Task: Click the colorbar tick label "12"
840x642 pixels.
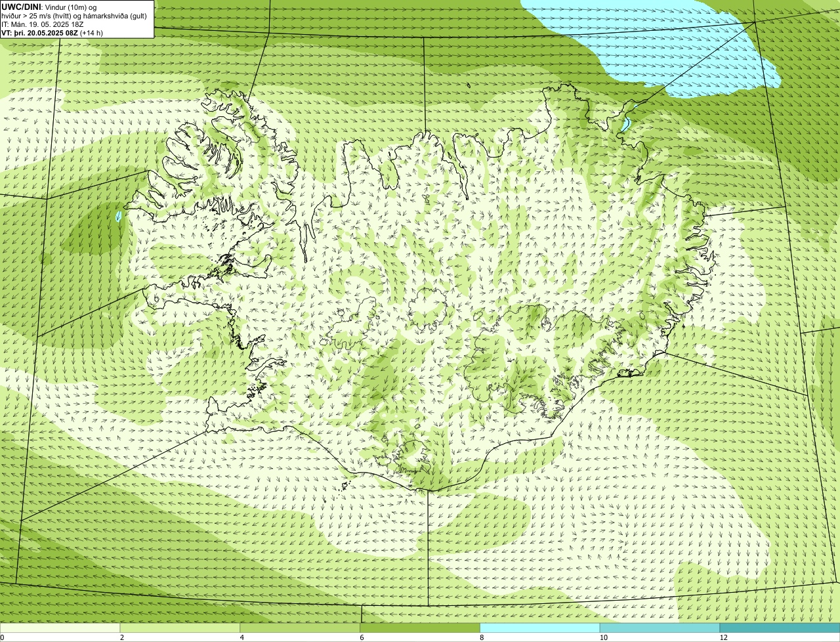Action: pos(723,637)
